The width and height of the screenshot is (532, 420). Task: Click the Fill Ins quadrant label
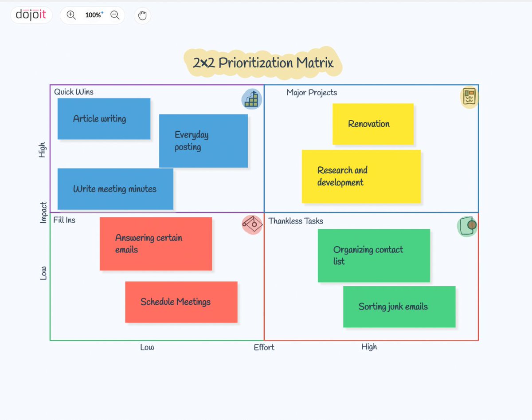[x=65, y=220]
